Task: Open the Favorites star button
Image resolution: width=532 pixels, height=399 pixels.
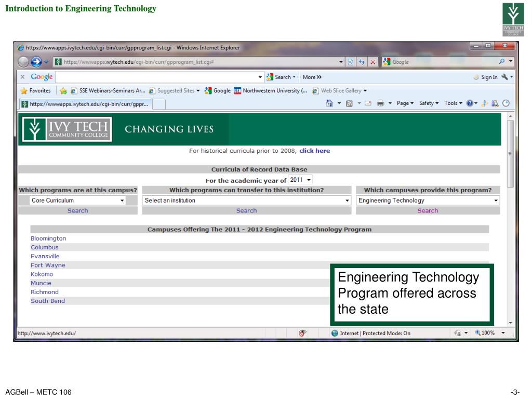Action: (35, 90)
